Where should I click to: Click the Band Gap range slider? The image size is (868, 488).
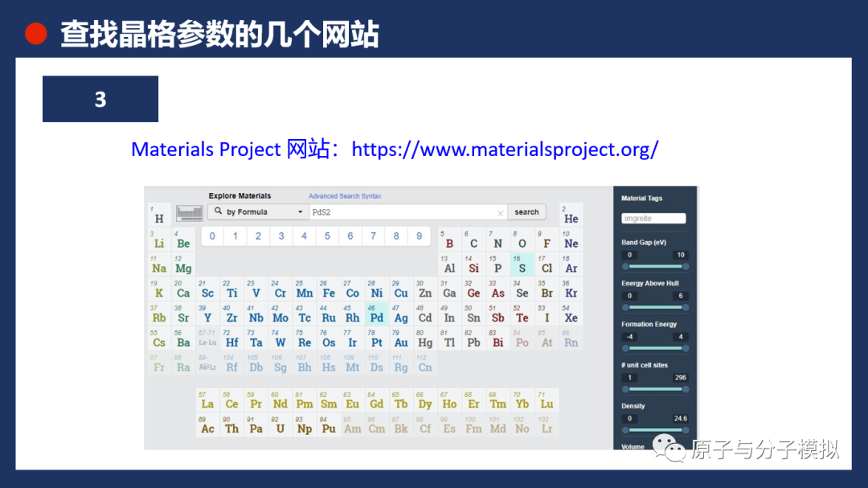pyautogui.click(x=655, y=266)
